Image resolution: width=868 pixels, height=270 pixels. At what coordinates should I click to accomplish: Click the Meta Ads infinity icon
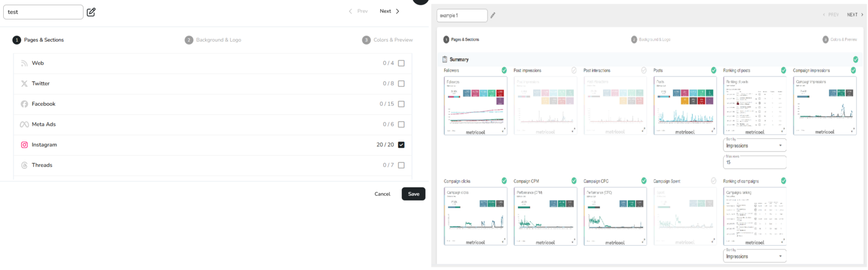click(24, 125)
